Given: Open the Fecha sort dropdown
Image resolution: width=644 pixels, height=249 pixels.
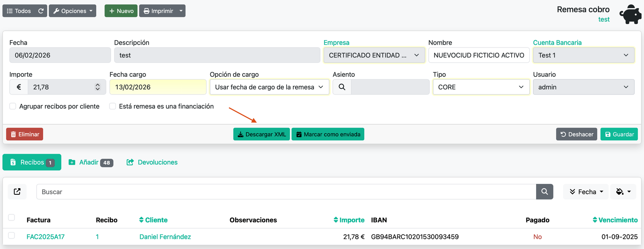Looking at the screenshot, I should pos(586,192).
